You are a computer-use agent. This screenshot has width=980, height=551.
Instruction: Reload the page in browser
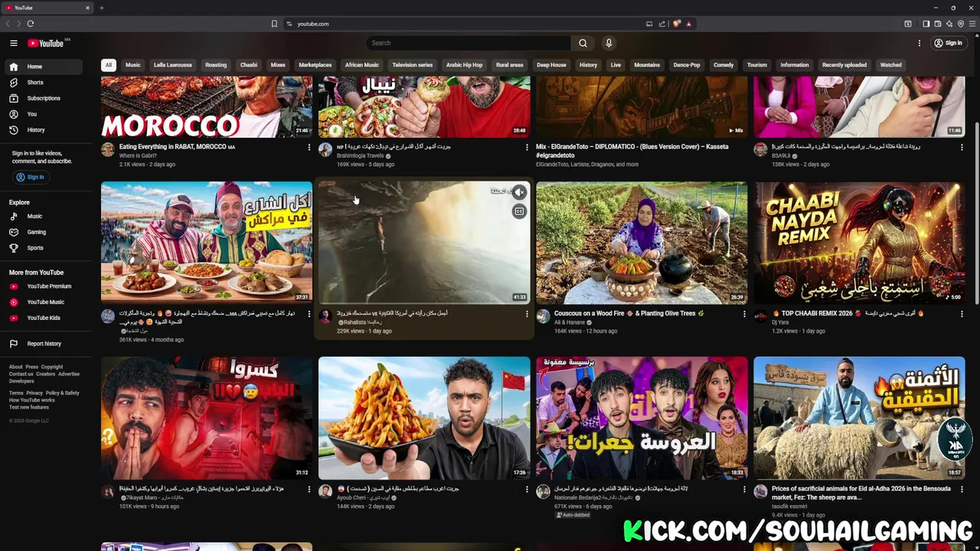click(31, 24)
